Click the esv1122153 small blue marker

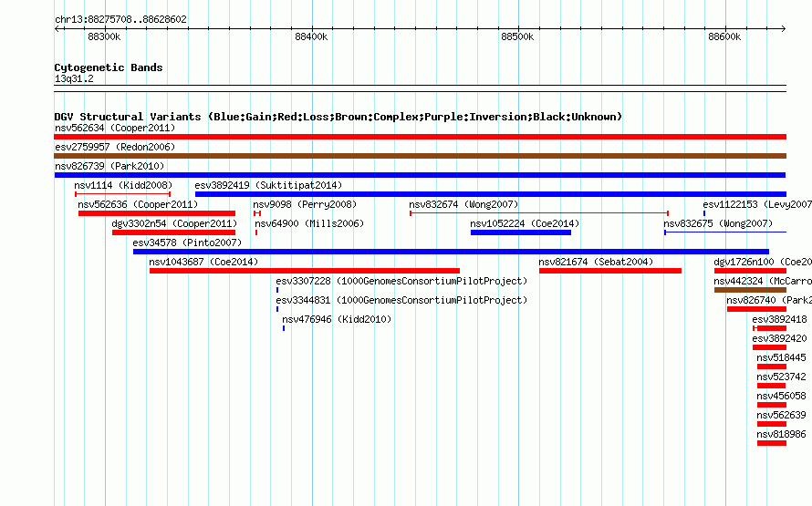(704, 213)
